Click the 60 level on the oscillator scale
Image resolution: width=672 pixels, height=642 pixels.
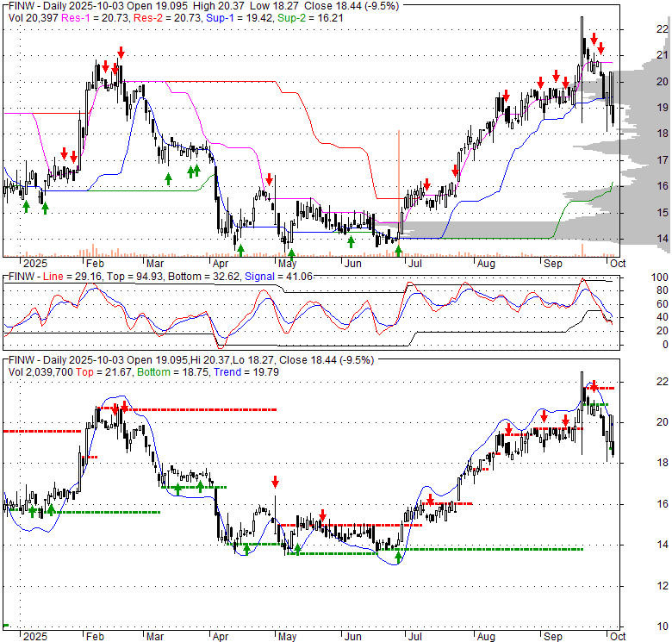pos(663,304)
